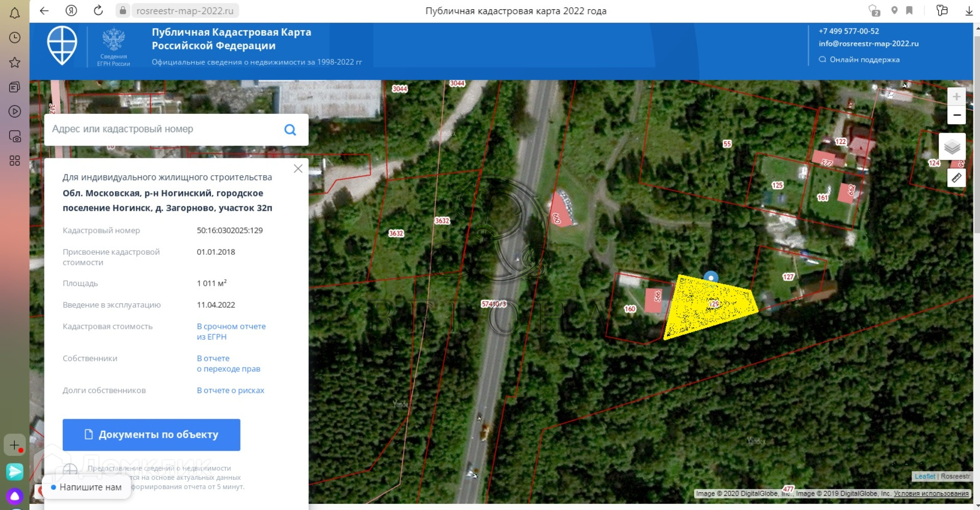Open the downloads arrow icon
This screenshot has width=980, height=510.
pos(969,11)
